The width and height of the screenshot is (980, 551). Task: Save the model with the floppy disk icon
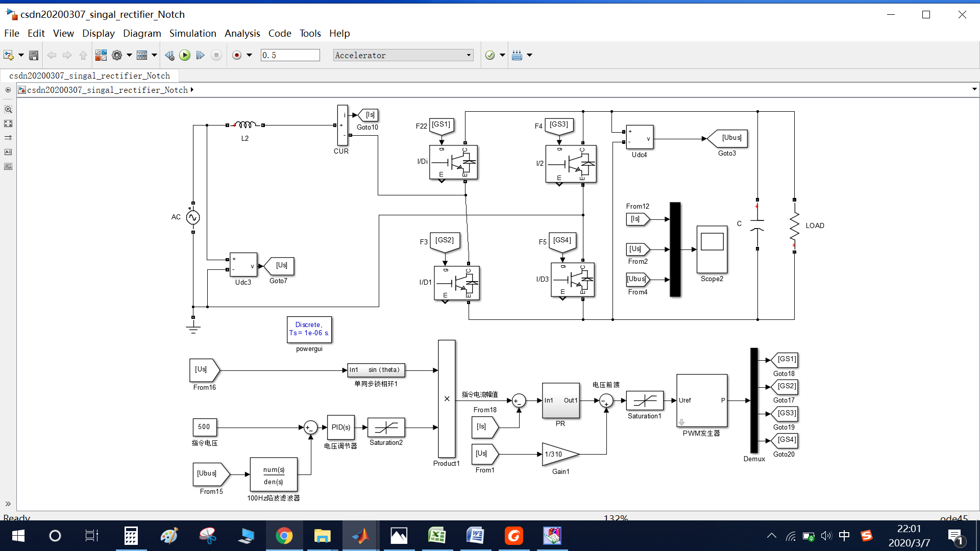[x=34, y=55]
